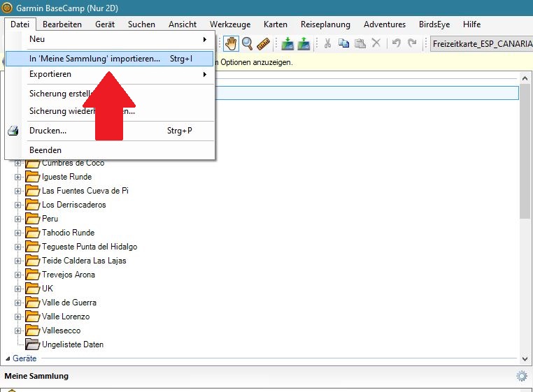Click the scissors cut icon
Screen dimensions: 533x392
pyautogui.click(x=327, y=43)
